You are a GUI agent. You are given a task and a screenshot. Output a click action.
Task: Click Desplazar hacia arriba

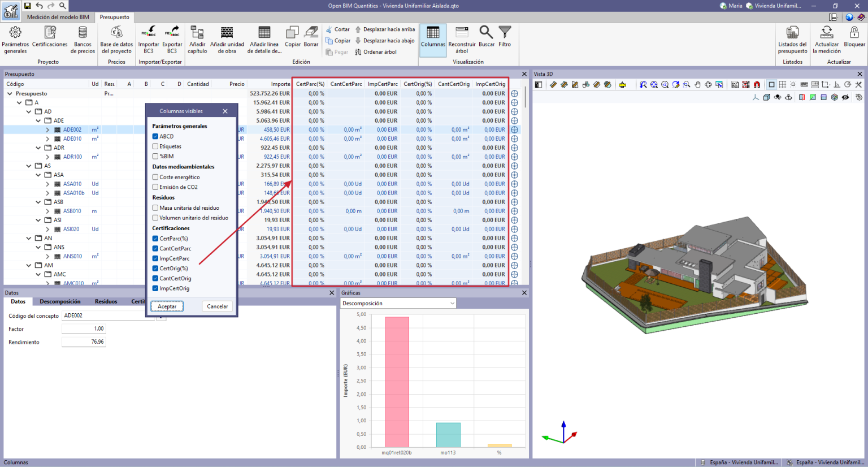tap(385, 29)
